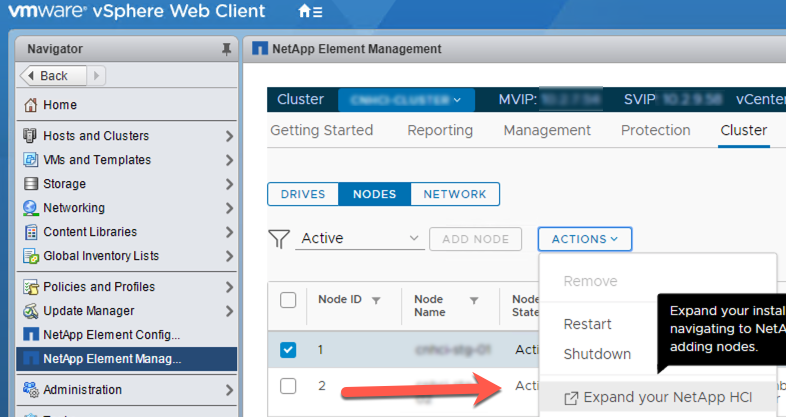This screenshot has width=786, height=417.
Task: Click the Update Manager icon
Action: point(31,311)
